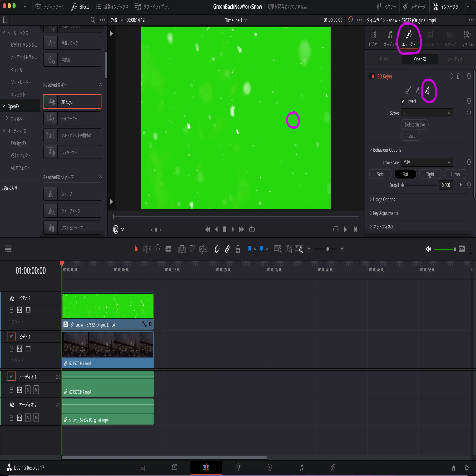This screenshot has height=476, width=476.
Task: Toggle timeline snapping magnet icon
Action: tap(217, 249)
